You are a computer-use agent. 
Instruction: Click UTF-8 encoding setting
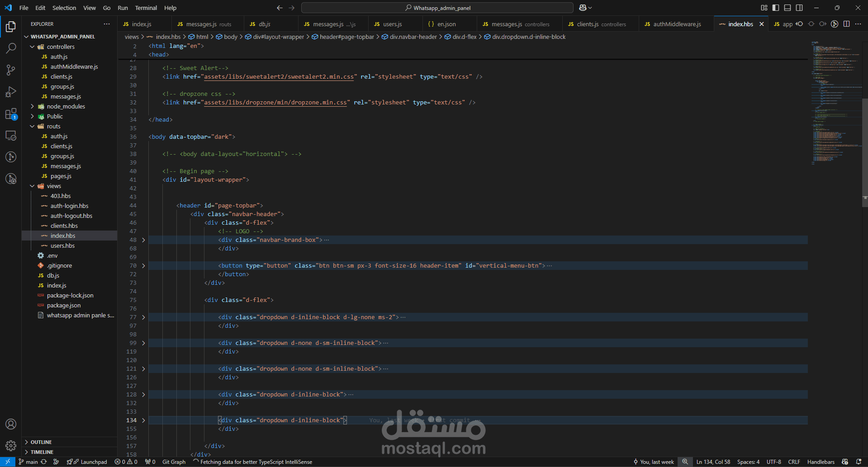click(773, 462)
